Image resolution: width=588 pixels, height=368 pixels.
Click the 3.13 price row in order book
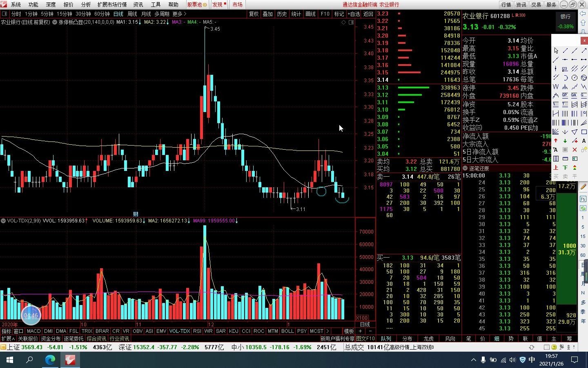[x=419, y=88]
